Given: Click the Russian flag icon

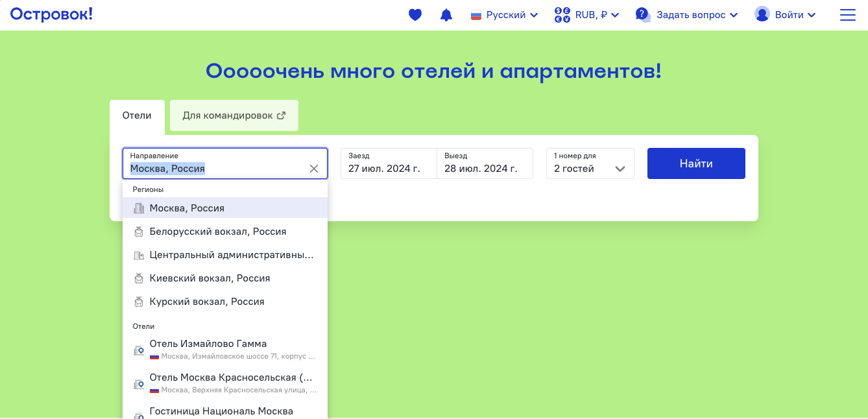Looking at the screenshot, I should coord(476,15).
